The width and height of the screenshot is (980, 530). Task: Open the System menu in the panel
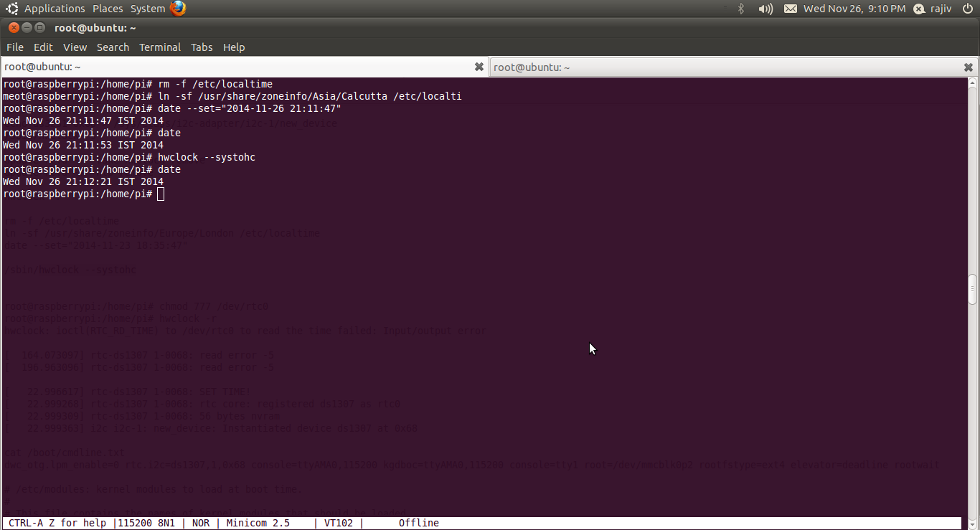(147, 9)
